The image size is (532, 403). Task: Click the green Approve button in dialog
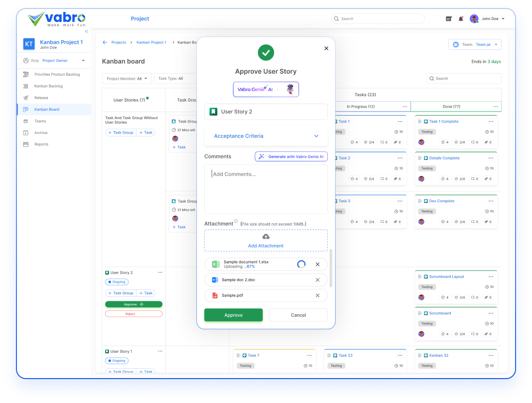point(233,315)
